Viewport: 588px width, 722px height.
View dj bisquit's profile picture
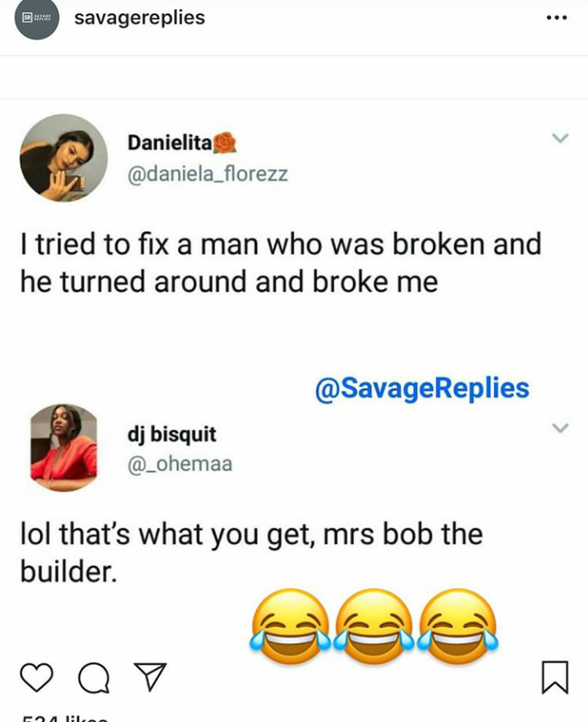[x=64, y=447]
